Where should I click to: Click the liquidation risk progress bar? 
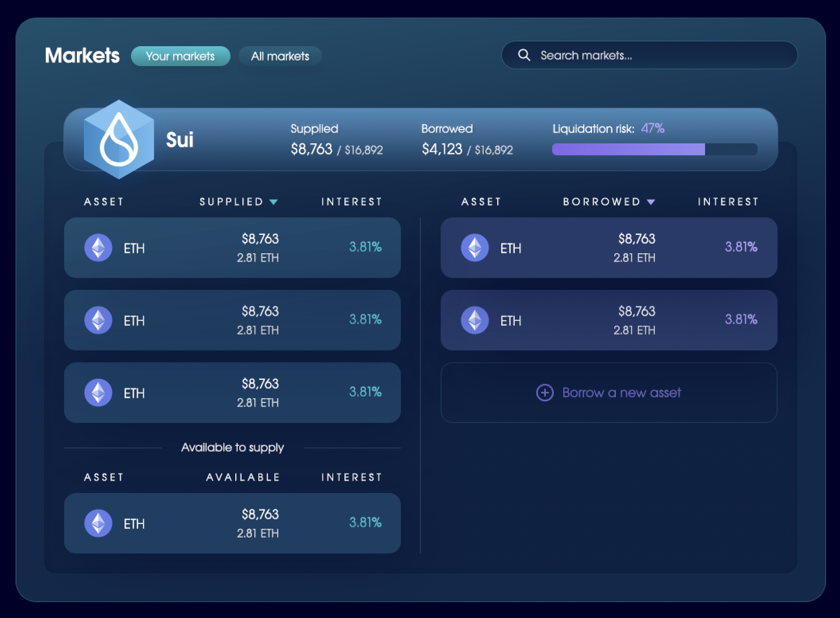[654, 149]
